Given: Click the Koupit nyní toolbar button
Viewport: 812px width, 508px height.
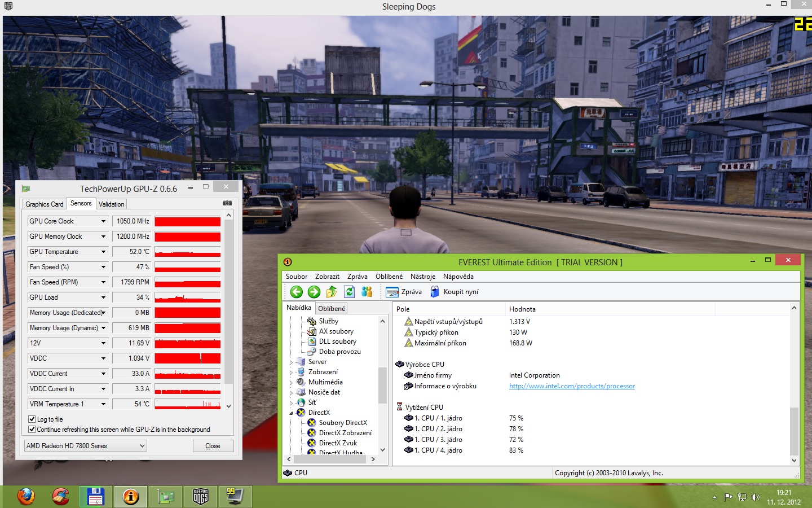Looking at the screenshot, I should coord(454,292).
